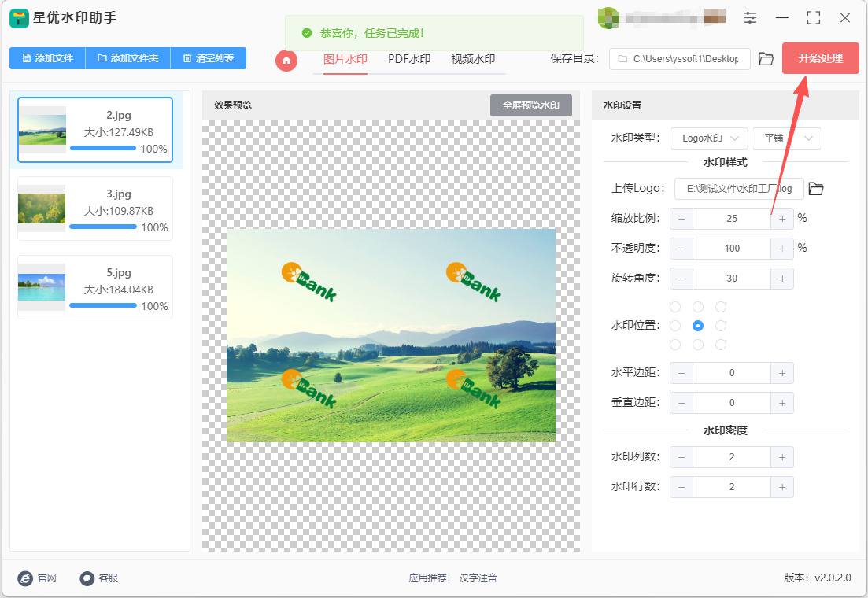Open 汉字注音 recommended app link
The image size is (868, 598).
pyautogui.click(x=478, y=578)
